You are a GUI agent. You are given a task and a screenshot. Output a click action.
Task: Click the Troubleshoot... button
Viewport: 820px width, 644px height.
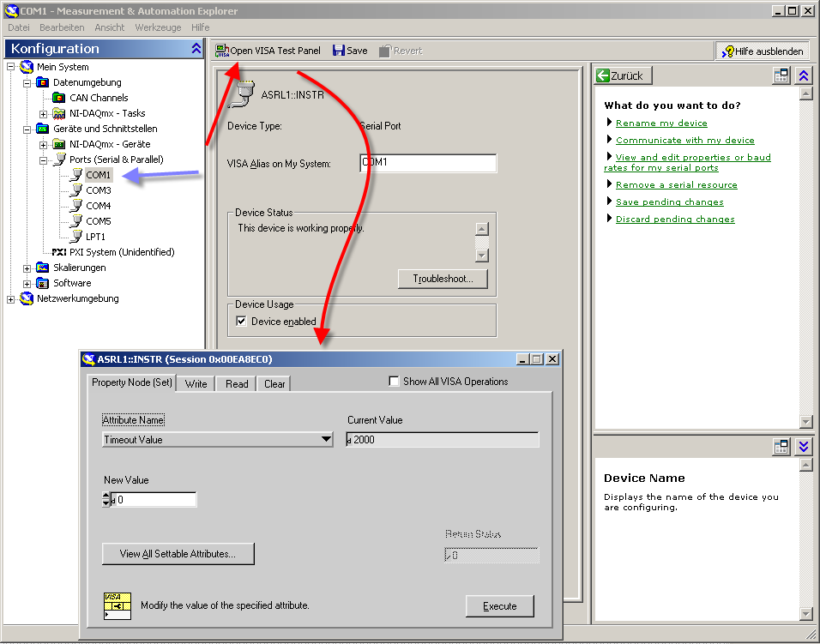tap(443, 279)
